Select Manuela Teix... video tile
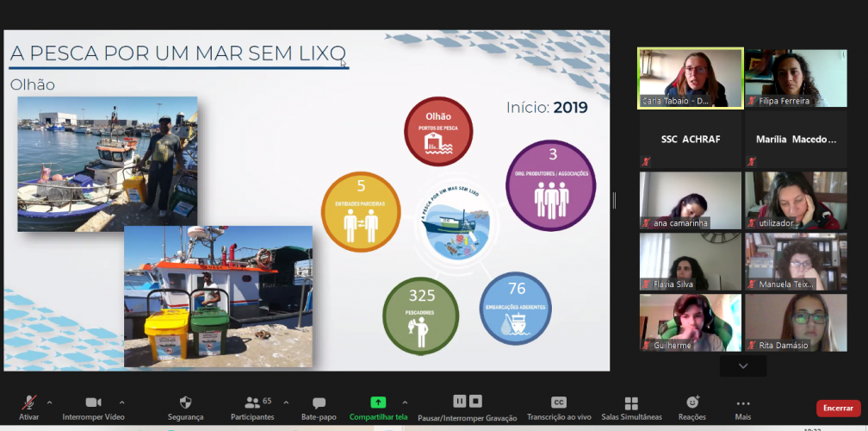This screenshot has width=868, height=431. tap(796, 261)
